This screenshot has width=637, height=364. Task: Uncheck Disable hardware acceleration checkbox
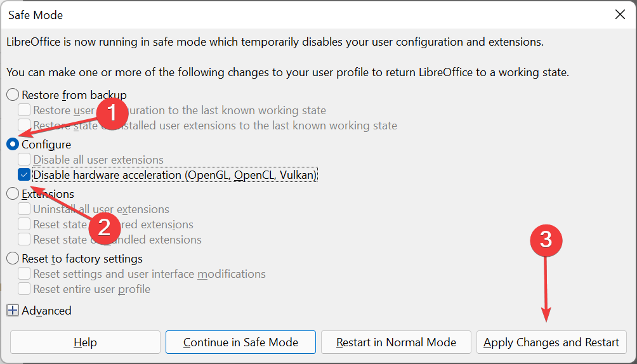tap(24, 175)
